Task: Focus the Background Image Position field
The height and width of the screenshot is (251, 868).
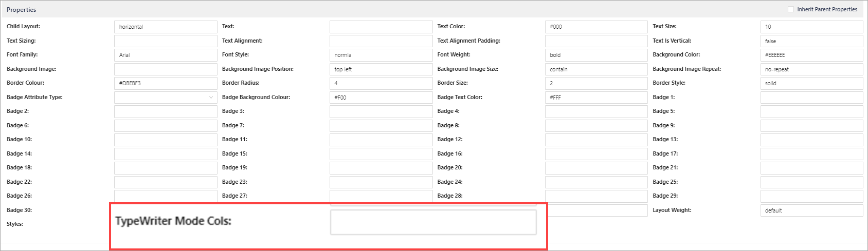Action: [381, 69]
